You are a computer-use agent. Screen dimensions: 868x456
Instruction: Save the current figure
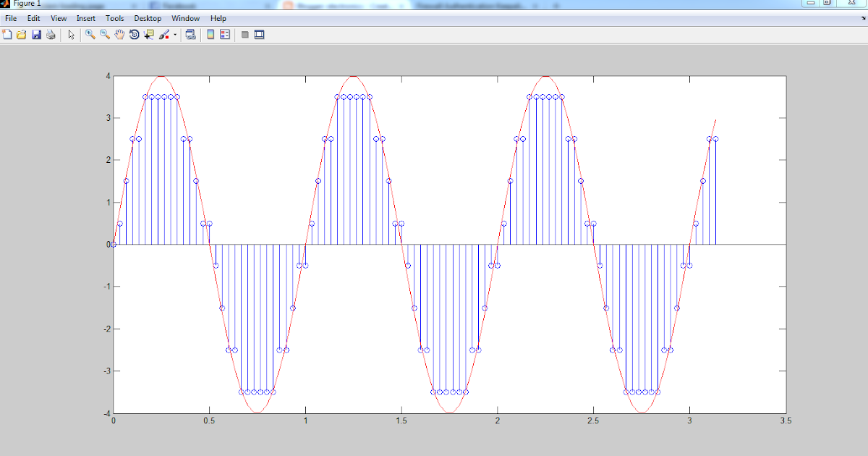click(x=36, y=34)
